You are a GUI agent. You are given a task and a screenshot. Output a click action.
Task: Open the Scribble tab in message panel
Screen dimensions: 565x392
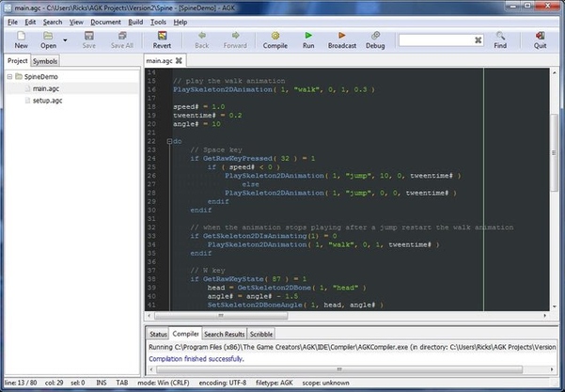pyautogui.click(x=262, y=334)
